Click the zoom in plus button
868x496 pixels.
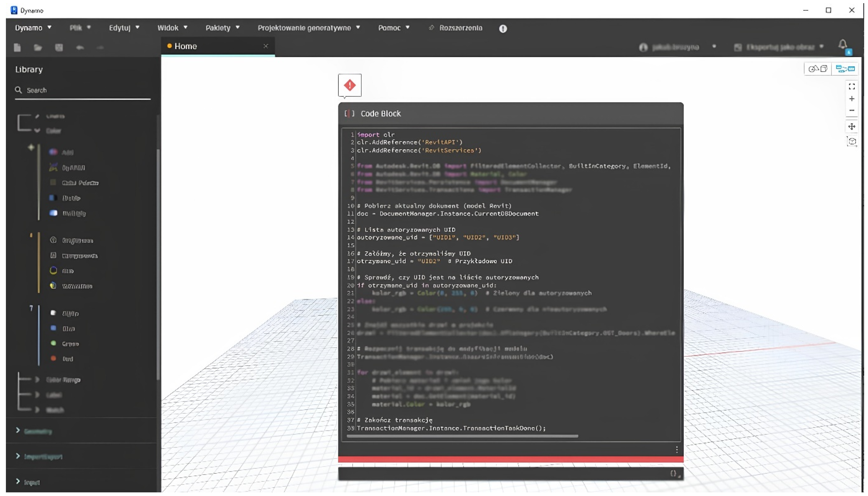coord(851,99)
